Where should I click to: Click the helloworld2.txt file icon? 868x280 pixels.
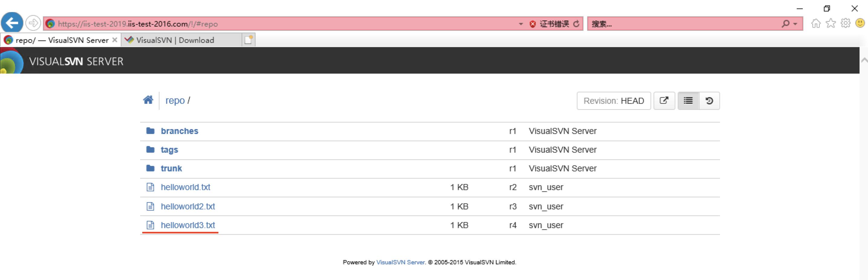point(150,206)
